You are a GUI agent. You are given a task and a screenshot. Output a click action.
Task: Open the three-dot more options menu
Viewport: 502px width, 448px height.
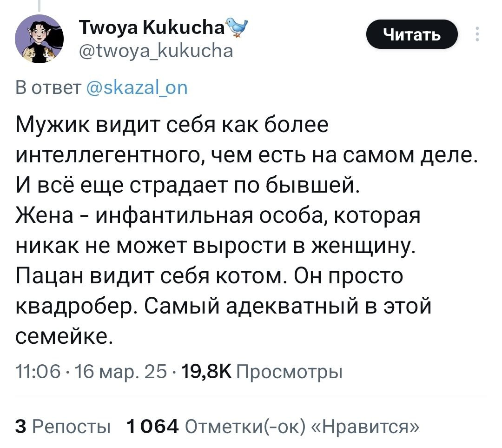pos(477,34)
